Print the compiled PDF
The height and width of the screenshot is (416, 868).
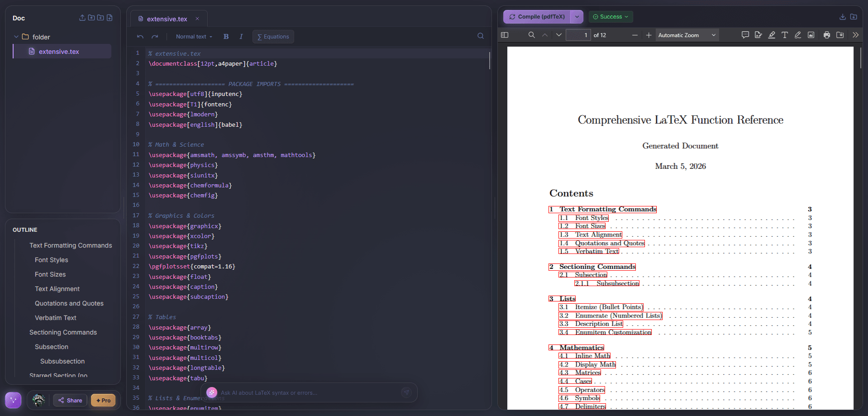pyautogui.click(x=827, y=35)
